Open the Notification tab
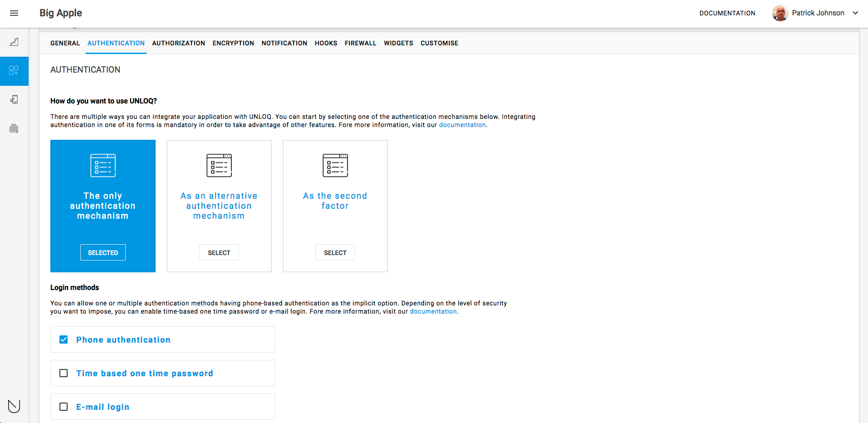 [284, 43]
